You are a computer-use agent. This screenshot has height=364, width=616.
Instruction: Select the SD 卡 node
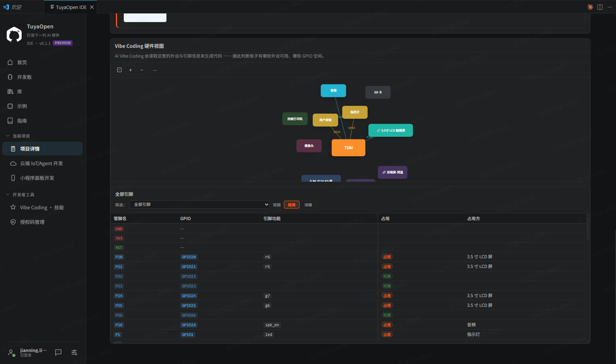(x=378, y=92)
